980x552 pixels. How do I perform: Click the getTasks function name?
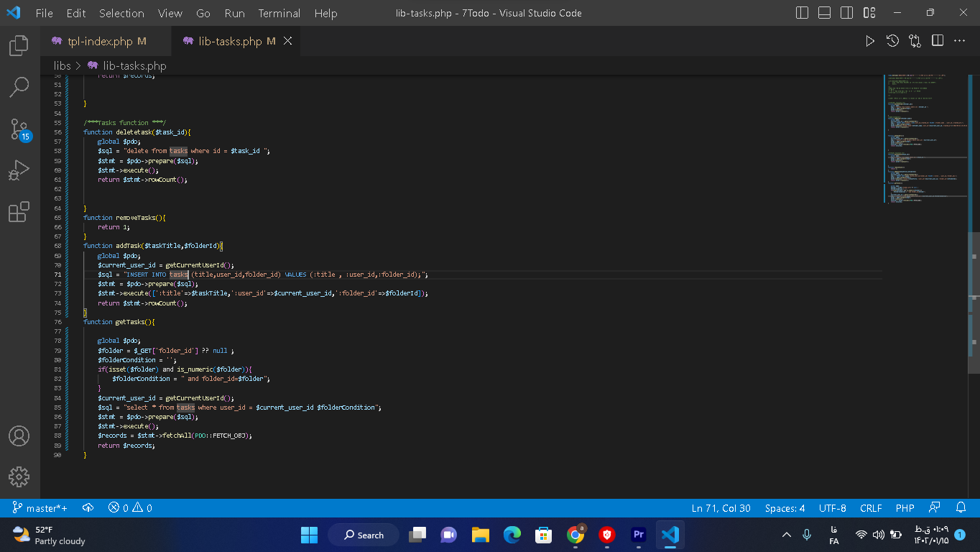point(131,322)
